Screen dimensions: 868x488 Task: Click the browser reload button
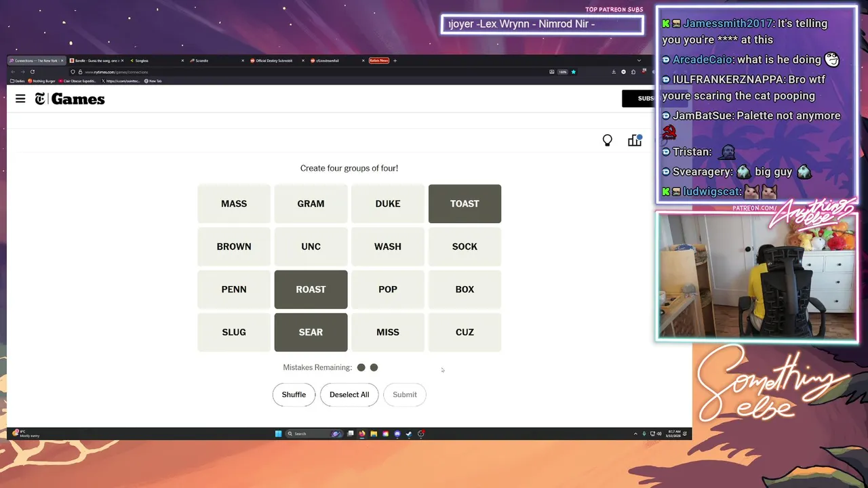click(32, 72)
